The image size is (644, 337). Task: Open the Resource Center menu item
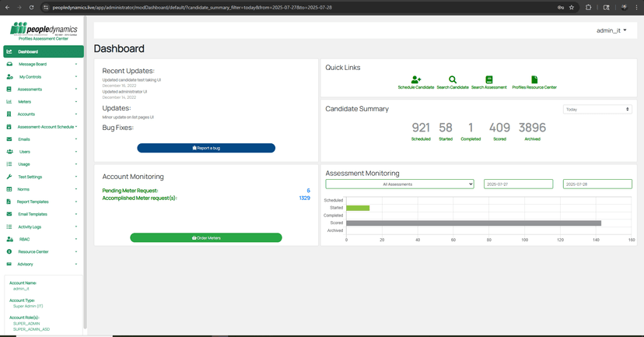pos(44,251)
